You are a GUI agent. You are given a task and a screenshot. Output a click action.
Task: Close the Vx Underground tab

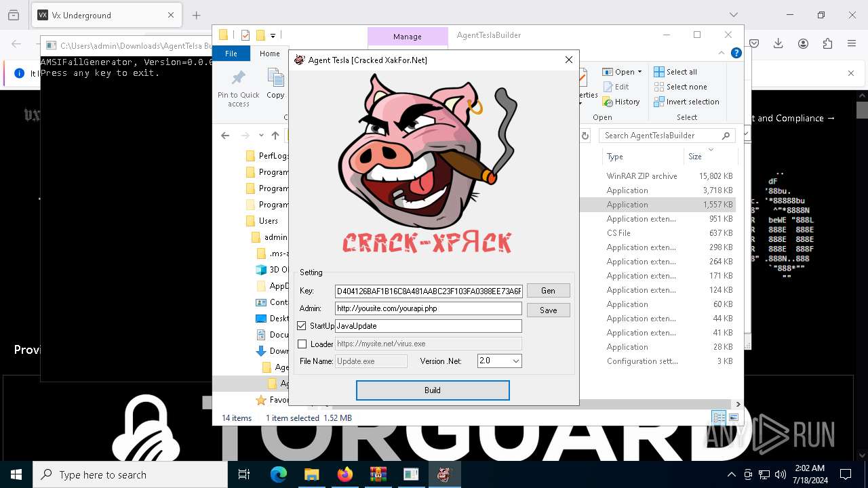171,15
